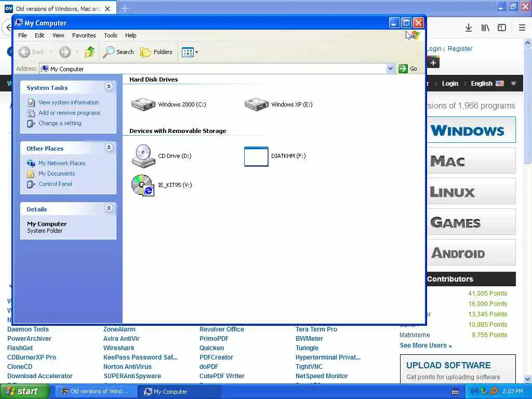Click the Start button
The height and width of the screenshot is (399, 532).
(24, 391)
